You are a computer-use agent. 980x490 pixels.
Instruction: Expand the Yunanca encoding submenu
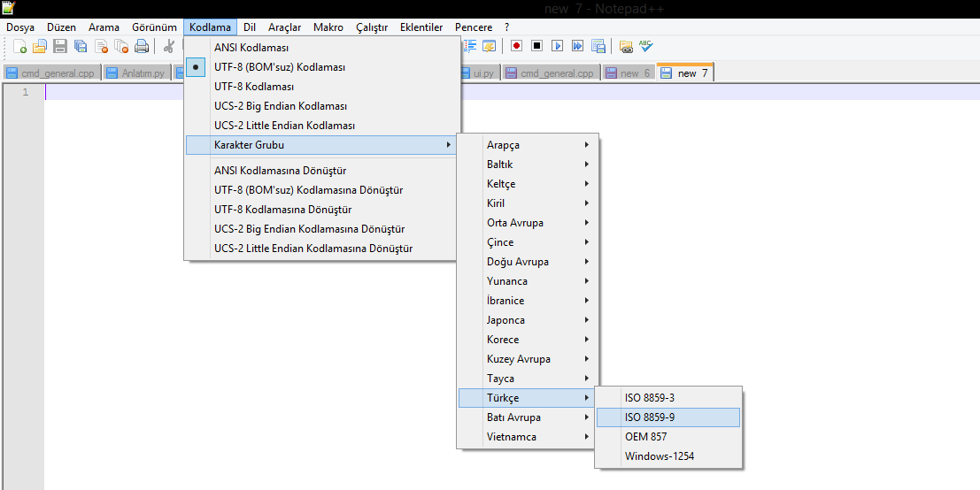coord(528,281)
